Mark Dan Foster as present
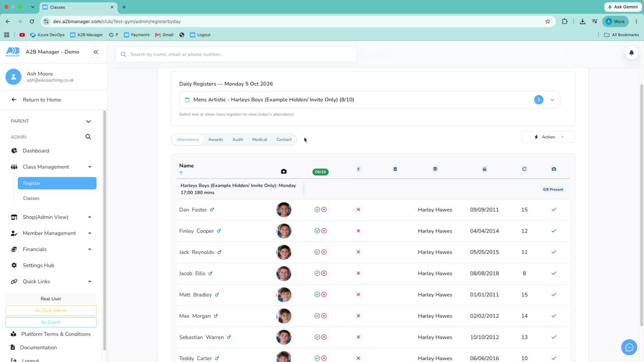Image resolution: width=644 pixels, height=362 pixels. 317,210
